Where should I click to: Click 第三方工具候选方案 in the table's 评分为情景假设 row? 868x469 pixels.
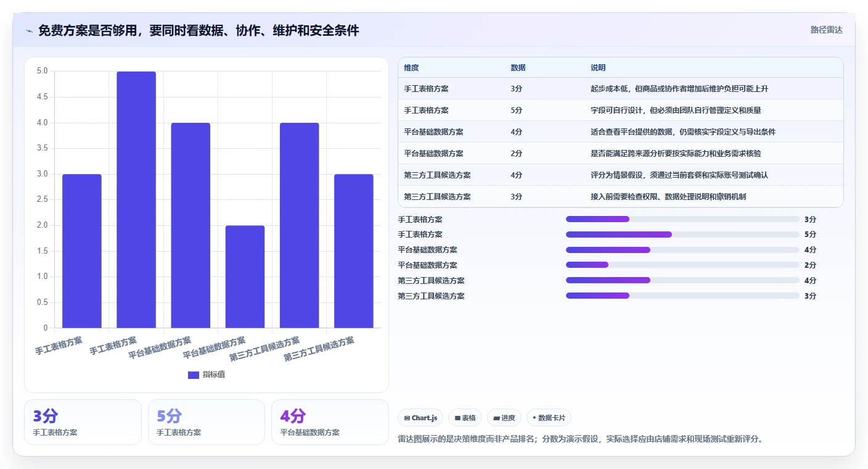pos(438,175)
